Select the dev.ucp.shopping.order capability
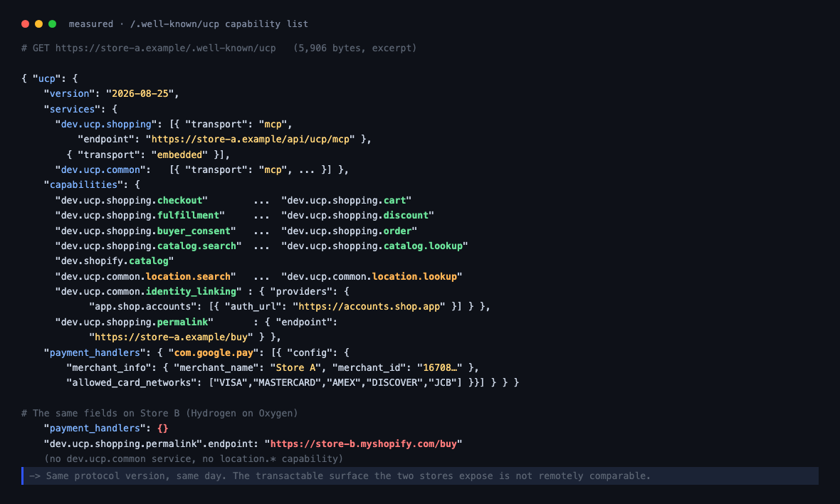Image resolution: width=840 pixels, height=504 pixels. (x=349, y=231)
